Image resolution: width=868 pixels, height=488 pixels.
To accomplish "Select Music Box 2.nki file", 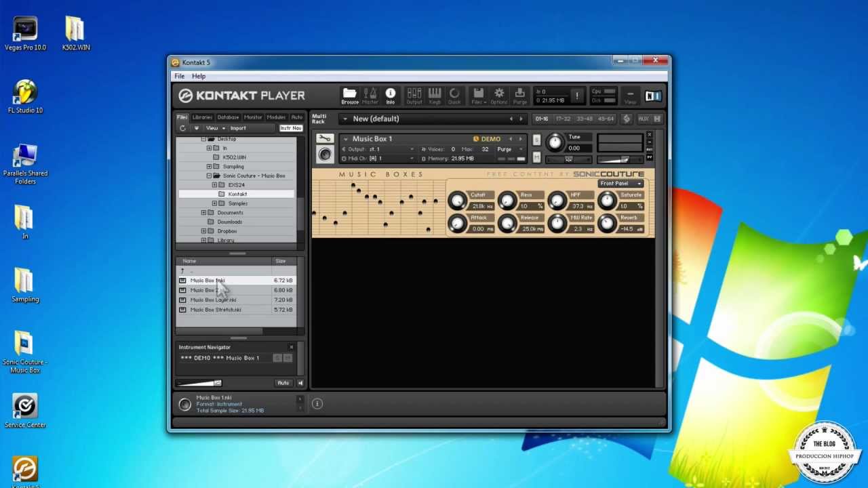I will point(236,290).
